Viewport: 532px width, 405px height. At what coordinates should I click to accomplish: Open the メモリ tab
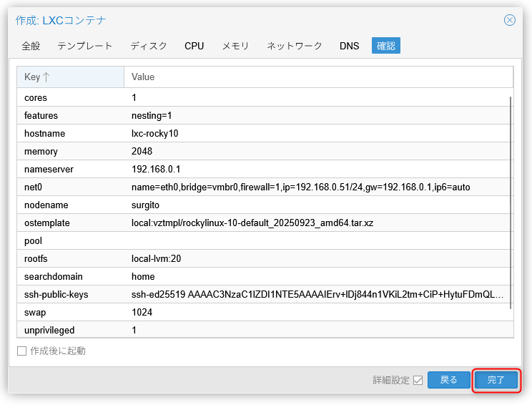235,46
